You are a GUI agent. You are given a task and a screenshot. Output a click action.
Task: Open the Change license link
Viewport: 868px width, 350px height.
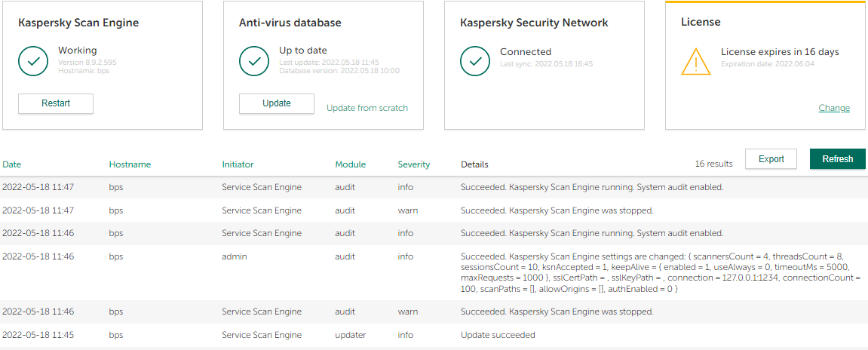(x=833, y=108)
